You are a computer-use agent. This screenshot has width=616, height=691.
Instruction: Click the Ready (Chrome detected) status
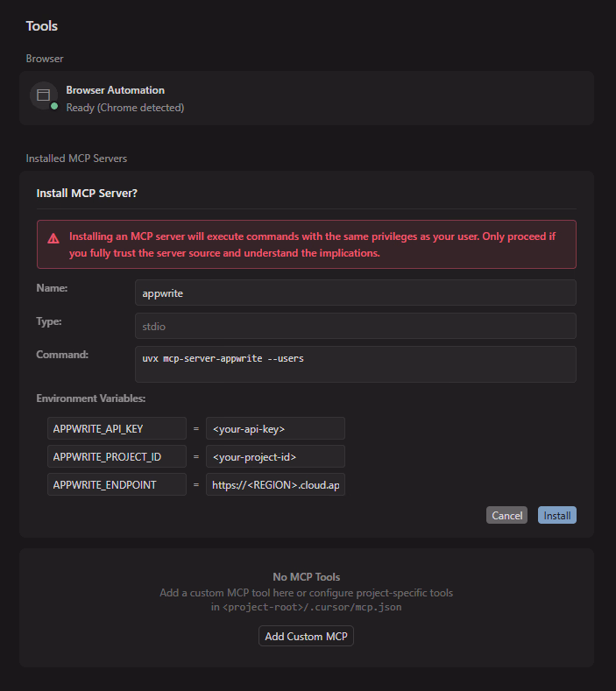[125, 108]
